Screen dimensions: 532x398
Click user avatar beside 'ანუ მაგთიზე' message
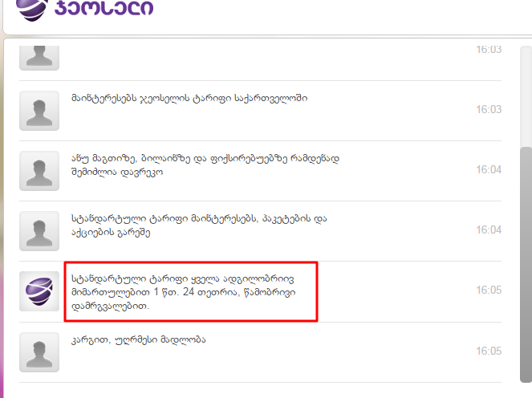[39, 171]
